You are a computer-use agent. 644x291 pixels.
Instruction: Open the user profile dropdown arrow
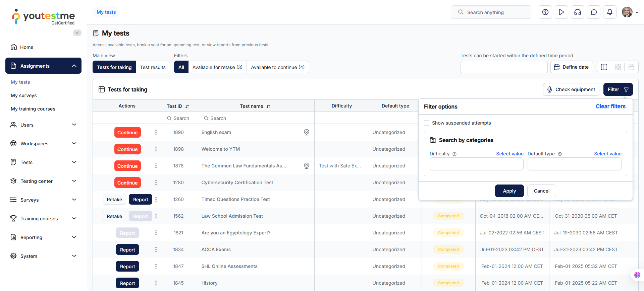click(x=637, y=12)
